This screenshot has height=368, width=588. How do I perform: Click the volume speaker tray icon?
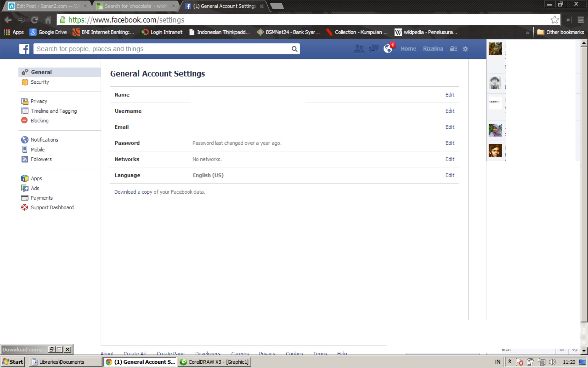click(x=552, y=362)
